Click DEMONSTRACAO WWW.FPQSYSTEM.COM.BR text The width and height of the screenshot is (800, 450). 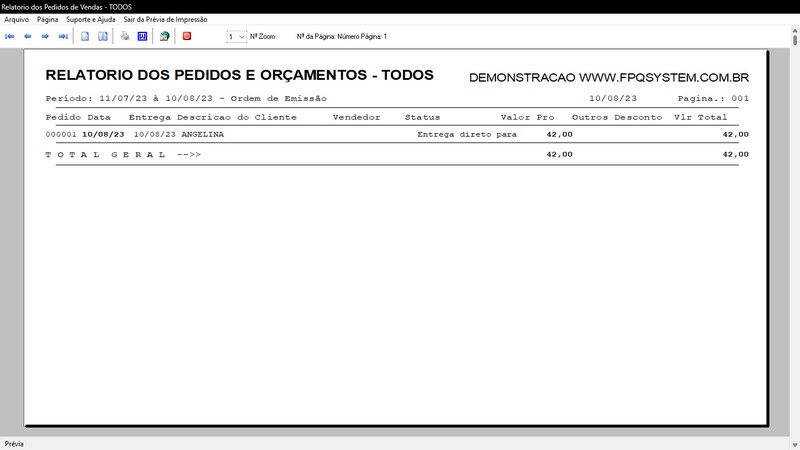(x=609, y=78)
